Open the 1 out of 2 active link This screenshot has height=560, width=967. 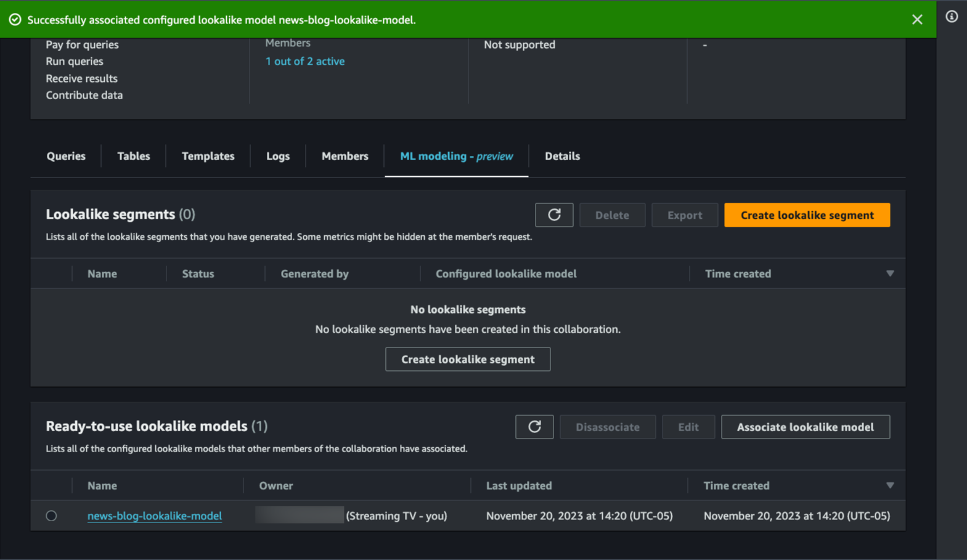pos(304,61)
